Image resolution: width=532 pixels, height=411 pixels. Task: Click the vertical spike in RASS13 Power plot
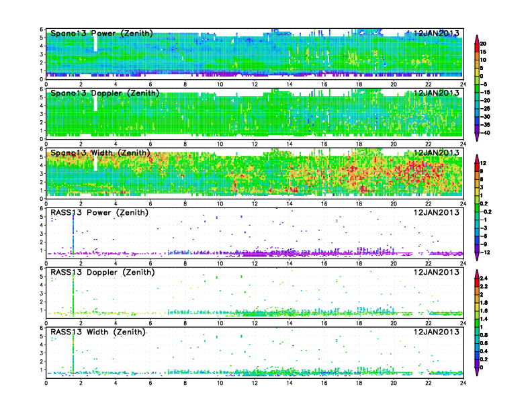click(x=73, y=234)
